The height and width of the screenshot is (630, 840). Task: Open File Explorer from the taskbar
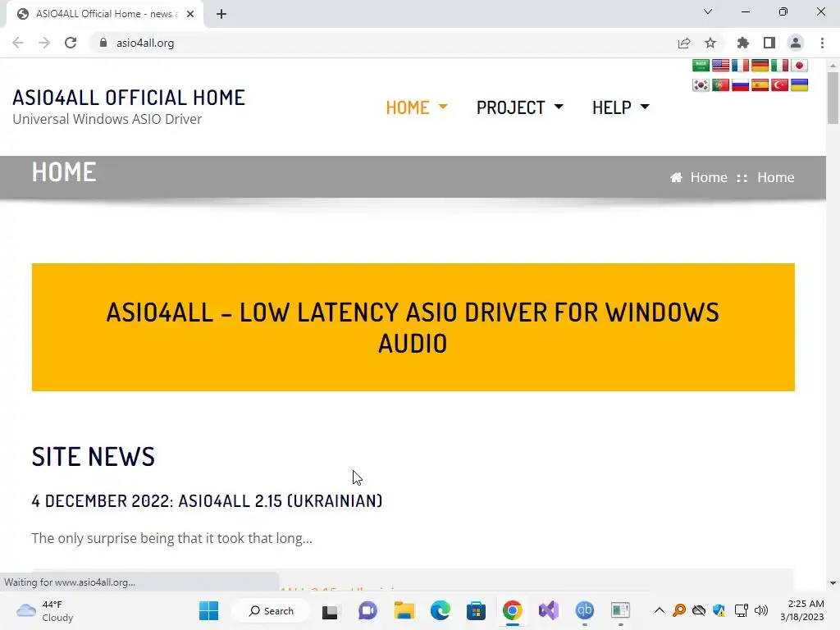404,610
